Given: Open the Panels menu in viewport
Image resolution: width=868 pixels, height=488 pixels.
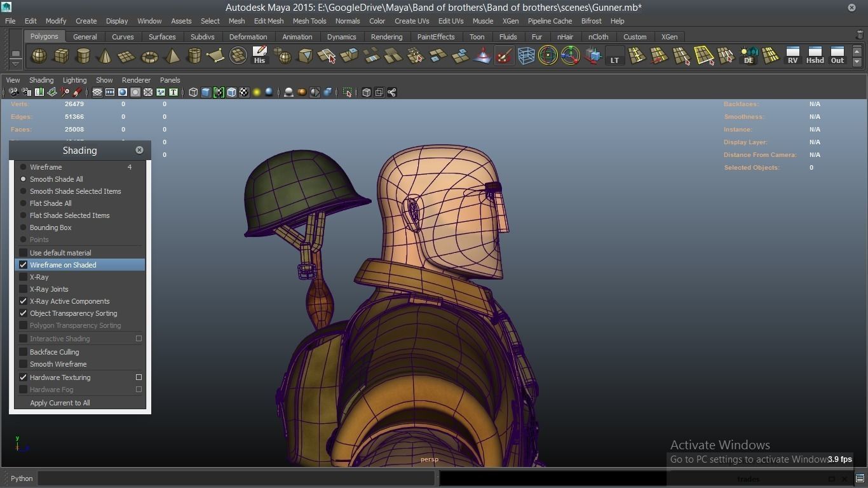Looking at the screenshot, I should tap(170, 80).
